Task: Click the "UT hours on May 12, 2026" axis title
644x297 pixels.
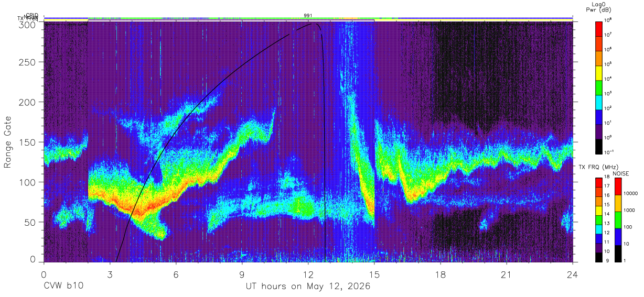Action: click(308, 287)
